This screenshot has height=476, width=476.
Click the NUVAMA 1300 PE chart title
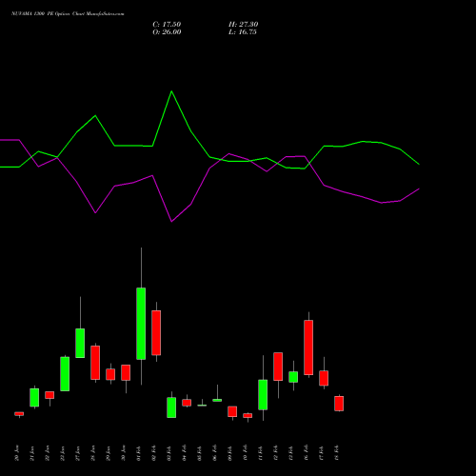point(68,14)
